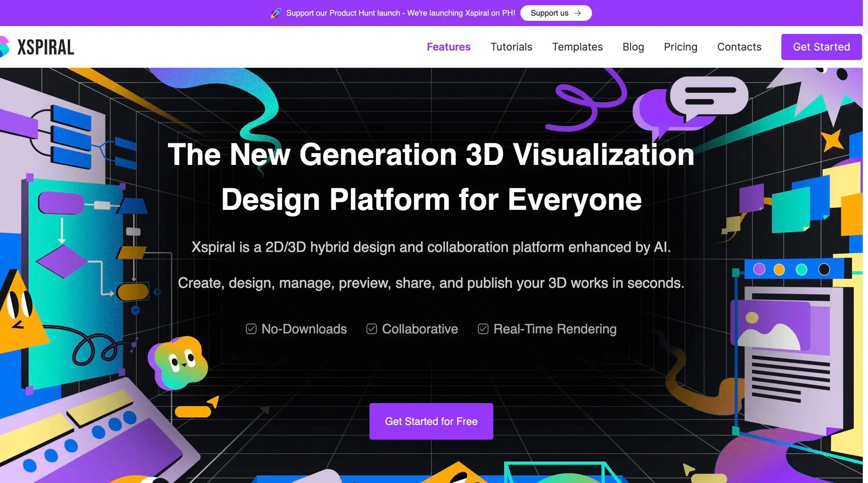Click the No-Downloads checkmark icon
The image size is (868, 483).
pyautogui.click(x=251, y=329)
